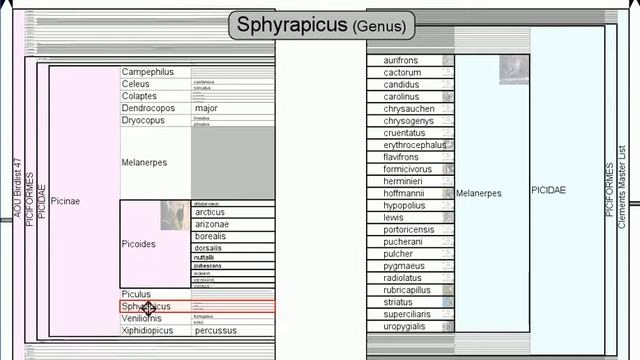Image resolution: width=640 pixels, height=360 pixels.
Task: Click gray species block beside left Melanerpes
Action: [233, 162]
